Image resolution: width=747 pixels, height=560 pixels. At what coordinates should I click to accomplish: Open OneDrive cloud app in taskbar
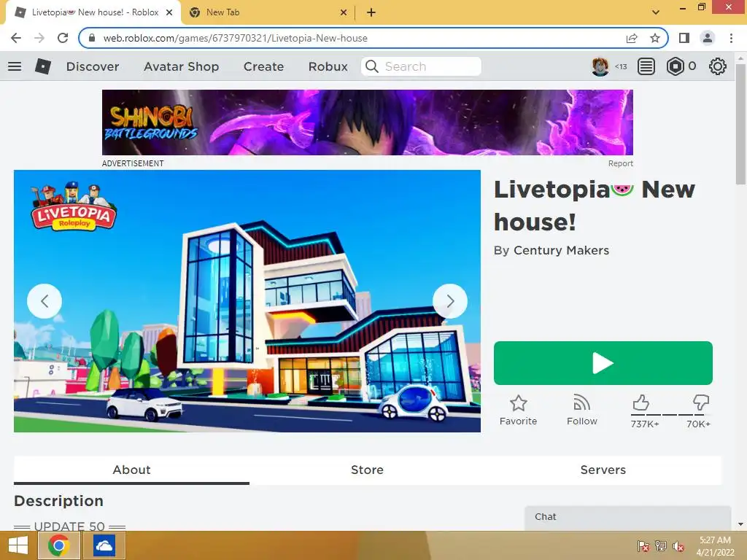point(104,545)
